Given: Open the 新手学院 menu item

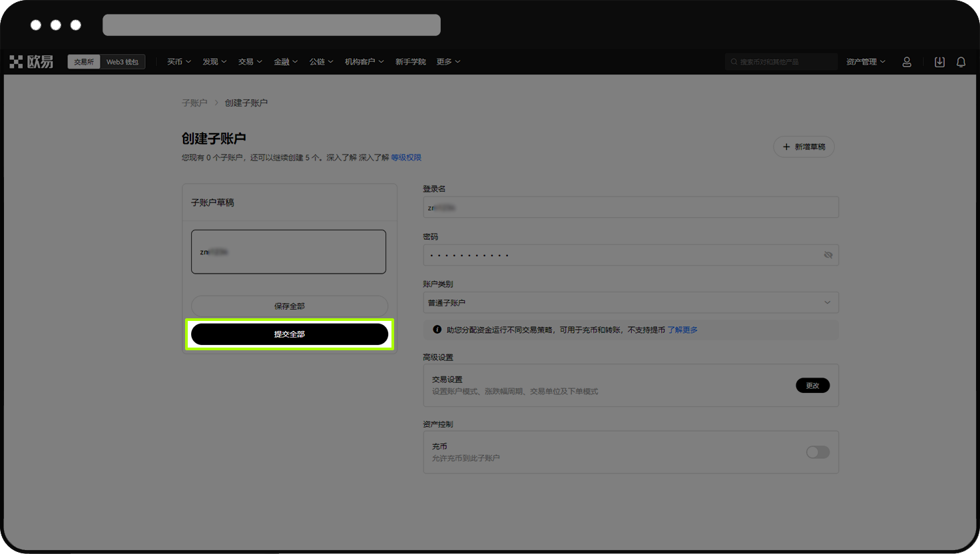Looking at the screenshot, I should pyautogui.click(x=410, y=62).
